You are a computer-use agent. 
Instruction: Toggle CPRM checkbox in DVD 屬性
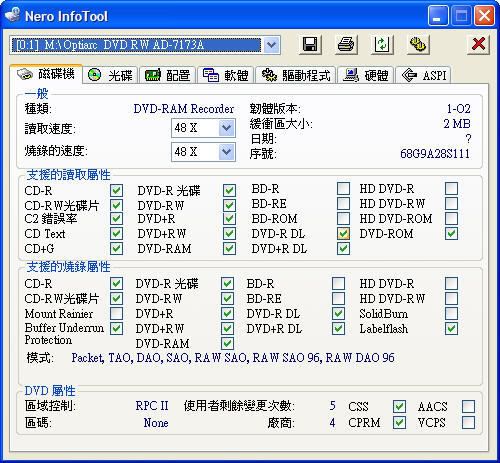tap(399, 423)
